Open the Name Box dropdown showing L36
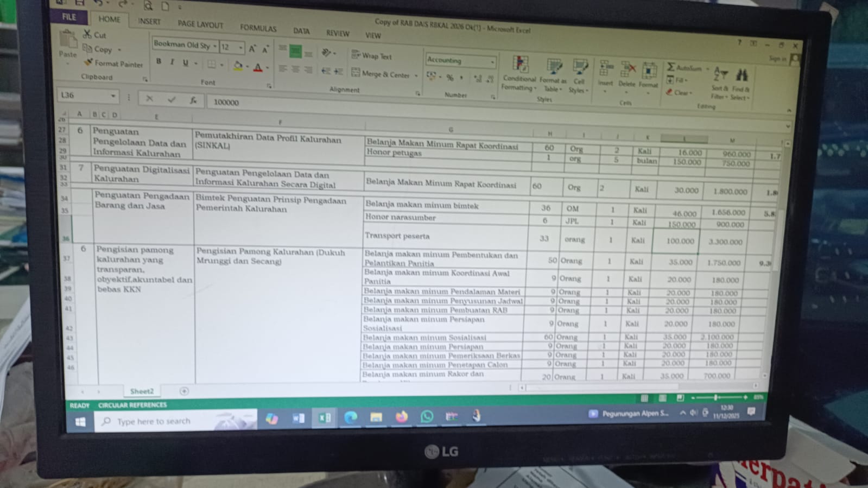Image resolution: width=868 pixels, height=488 pixels. click(113, 96)
